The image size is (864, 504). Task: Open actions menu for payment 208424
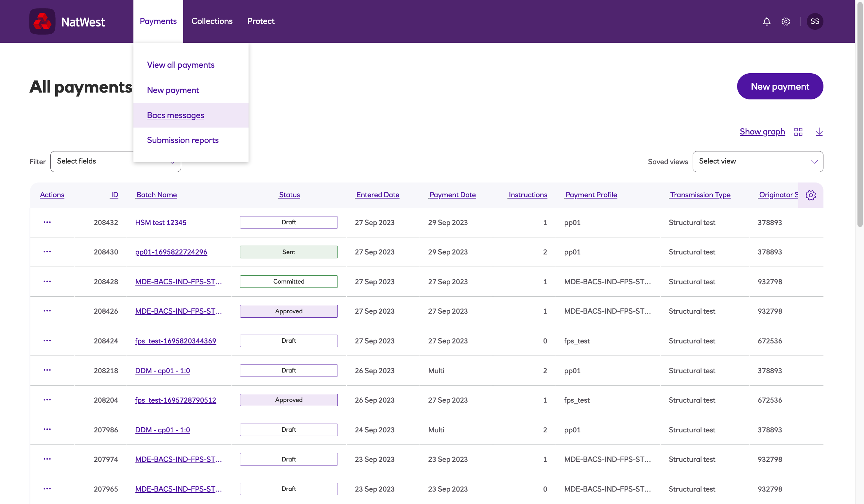pos(47,341)
